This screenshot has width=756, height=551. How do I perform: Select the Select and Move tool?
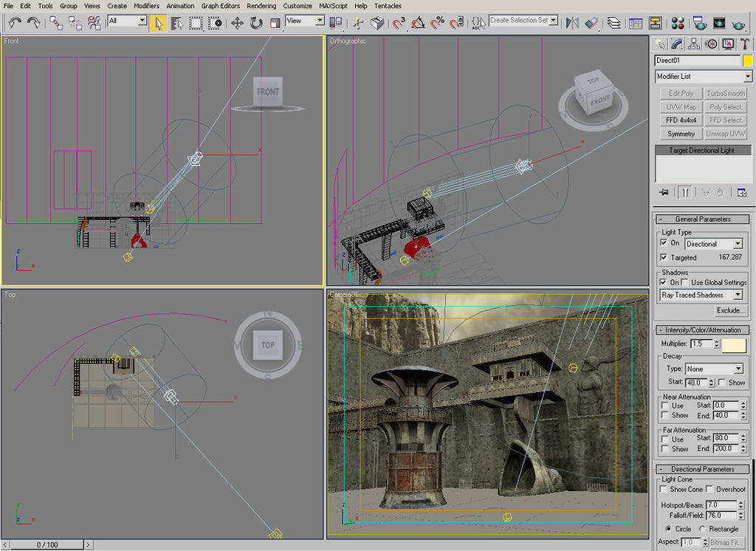click(237, 23)
